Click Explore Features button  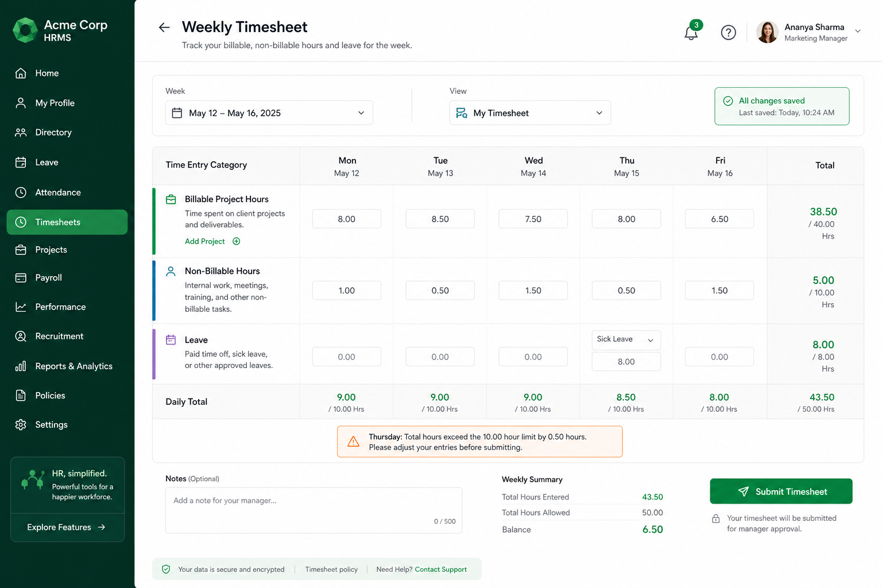[67, 527]
